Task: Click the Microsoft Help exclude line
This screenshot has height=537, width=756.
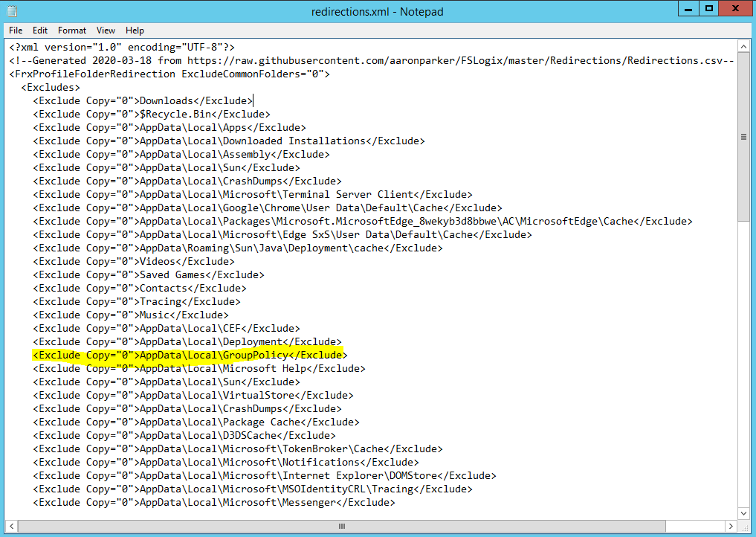Action: pyautogui.click(x=199, y=369)
